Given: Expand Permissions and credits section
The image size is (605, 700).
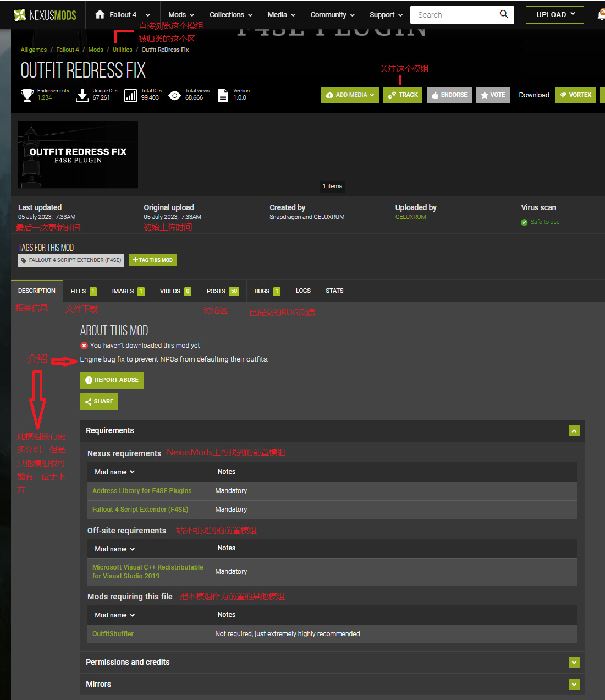Looking at the screenshot, I should (x=574, y=663).
